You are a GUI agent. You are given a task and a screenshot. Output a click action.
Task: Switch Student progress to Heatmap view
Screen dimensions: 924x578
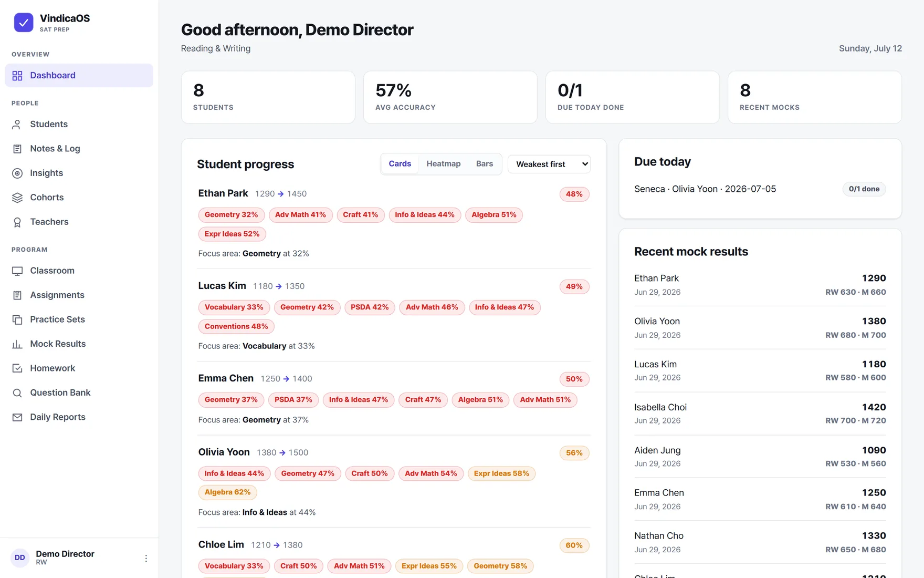pos(444,164)
